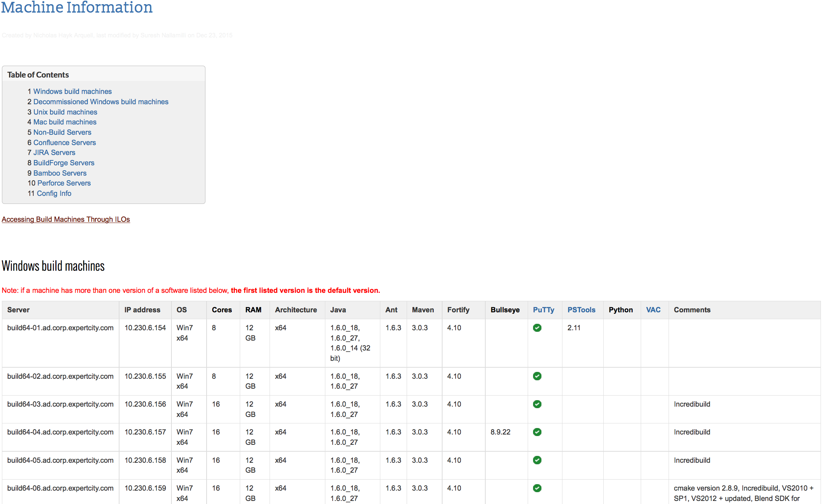Click PuTTY green checkmark for build64-01
This screenshot has width=824, height=504.
pyautogui.click(x=537, y=328)
